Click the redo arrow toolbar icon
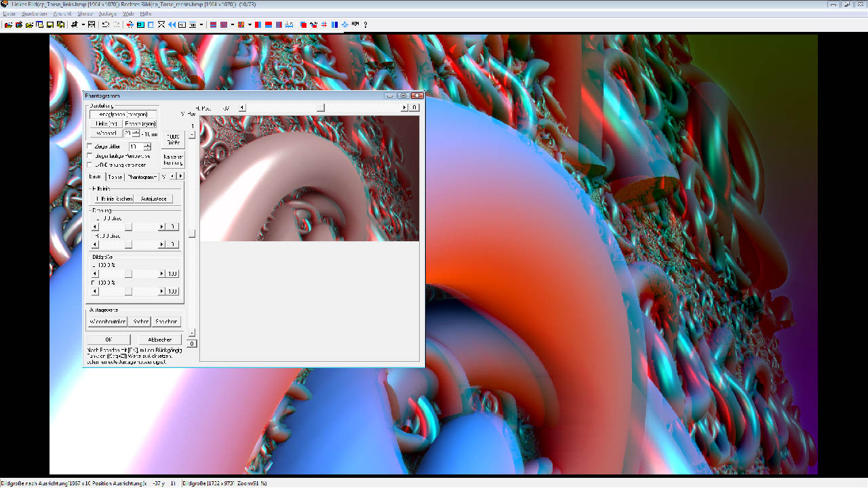Image resolution: width=868 pixels, height=488 pixels. click(x=117, y=24)
